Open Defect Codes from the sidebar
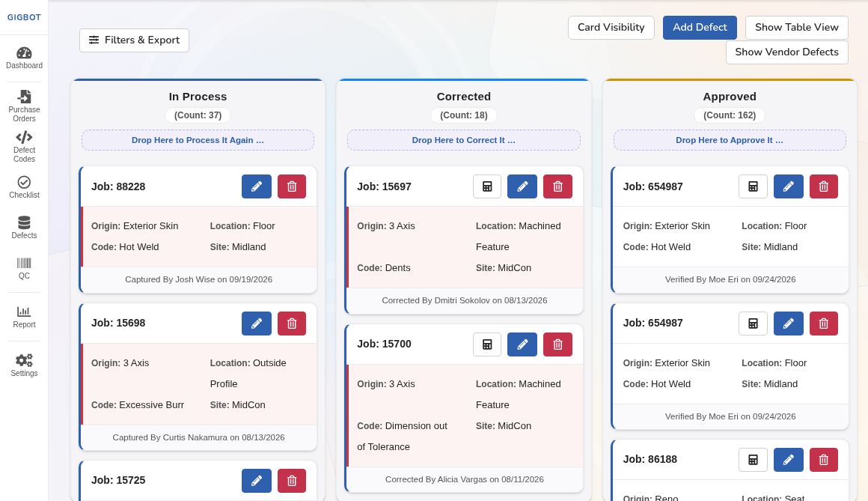868x501 pixels. click(24, 147)
